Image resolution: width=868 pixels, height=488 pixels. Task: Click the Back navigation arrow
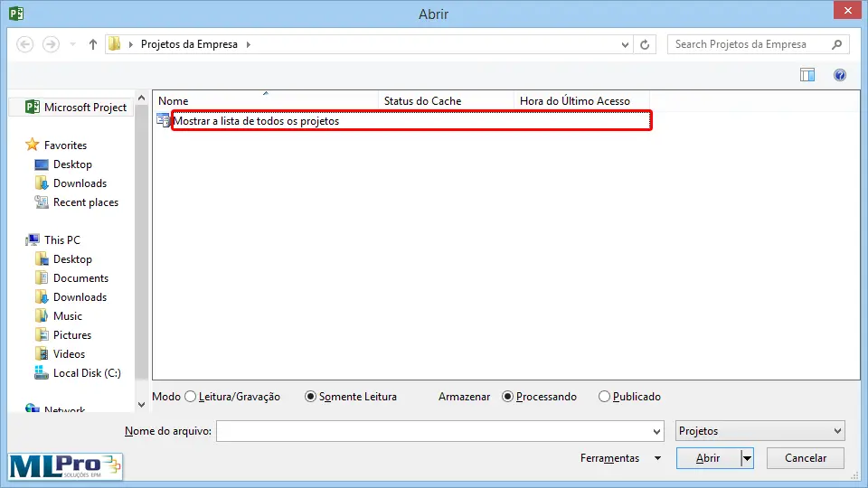pyautogui.click(x=25, y=44)
